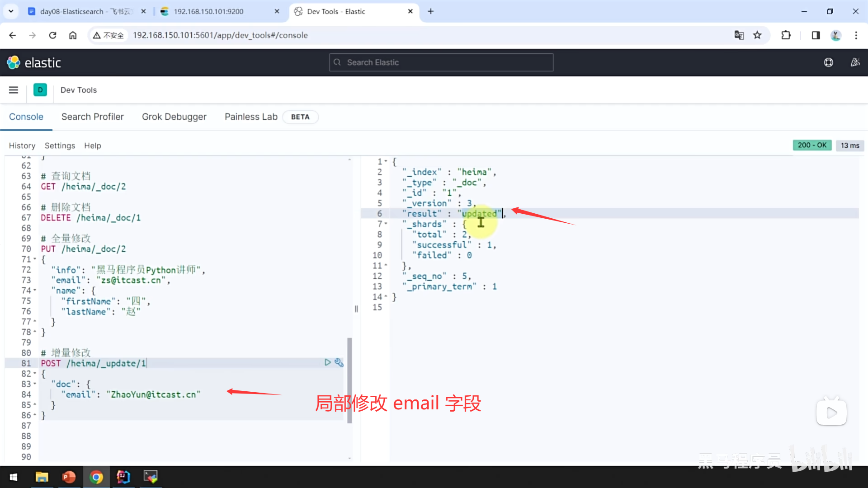This screenshot has height=488, width=868.
Task: Open the newsfeed celebration icon
Action: click(x=855, y=62)
